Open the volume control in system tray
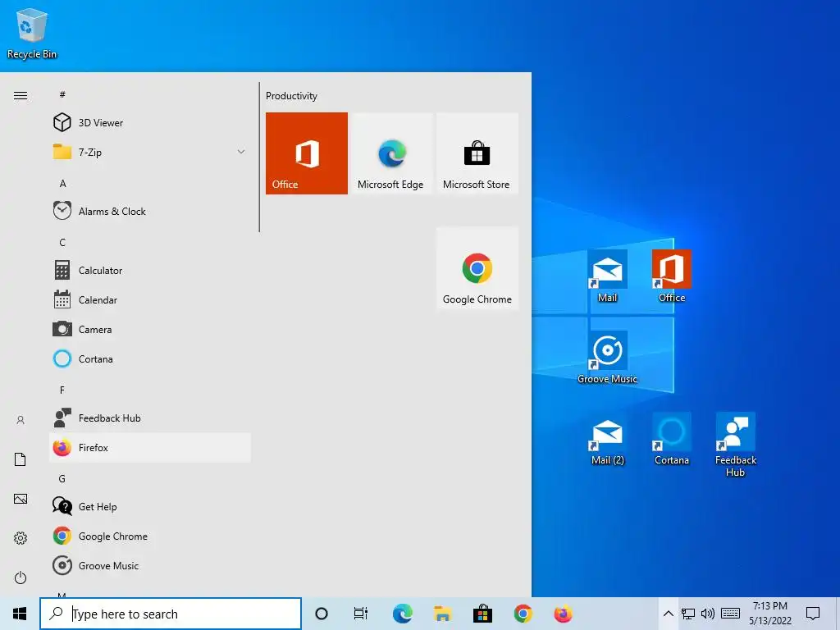 point(708,614)
